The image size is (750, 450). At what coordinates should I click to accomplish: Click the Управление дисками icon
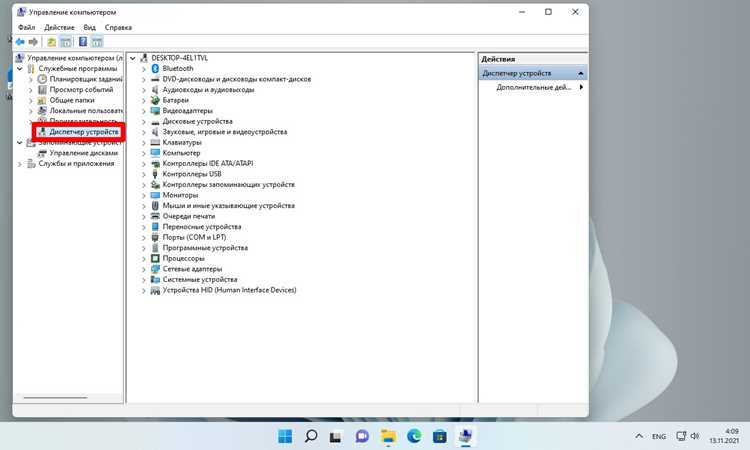(42, 153)
